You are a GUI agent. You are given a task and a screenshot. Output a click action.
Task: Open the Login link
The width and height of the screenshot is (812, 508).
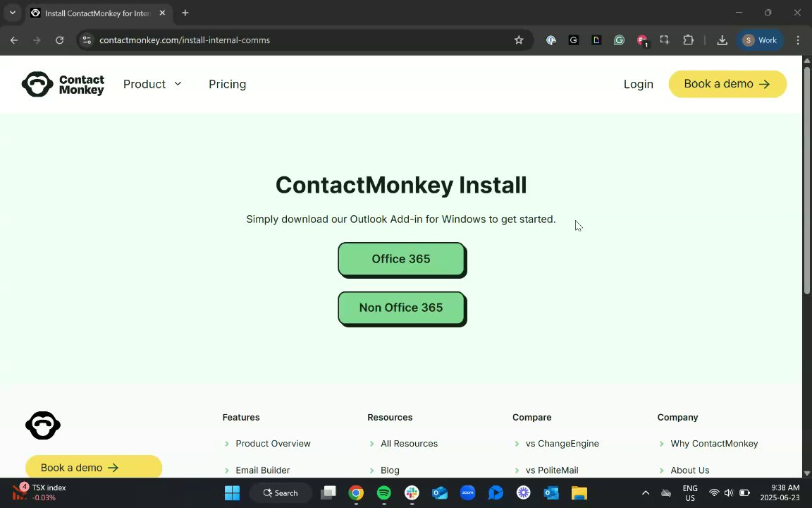tap(638, 84)
